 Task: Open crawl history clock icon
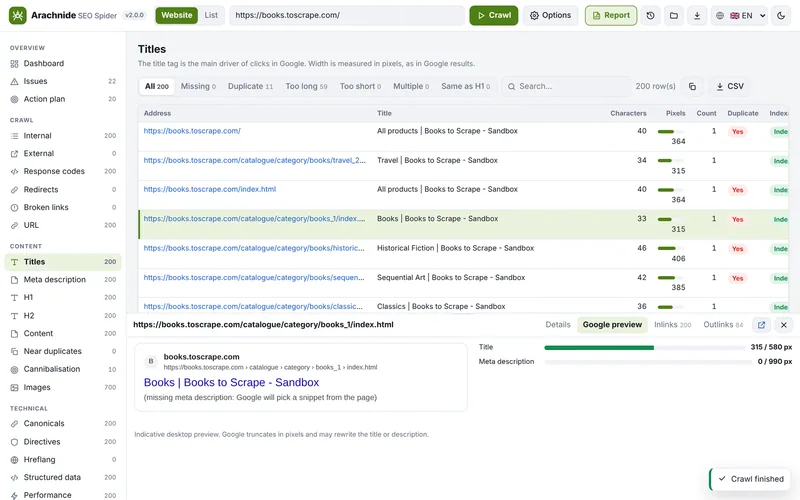(651, 15)
